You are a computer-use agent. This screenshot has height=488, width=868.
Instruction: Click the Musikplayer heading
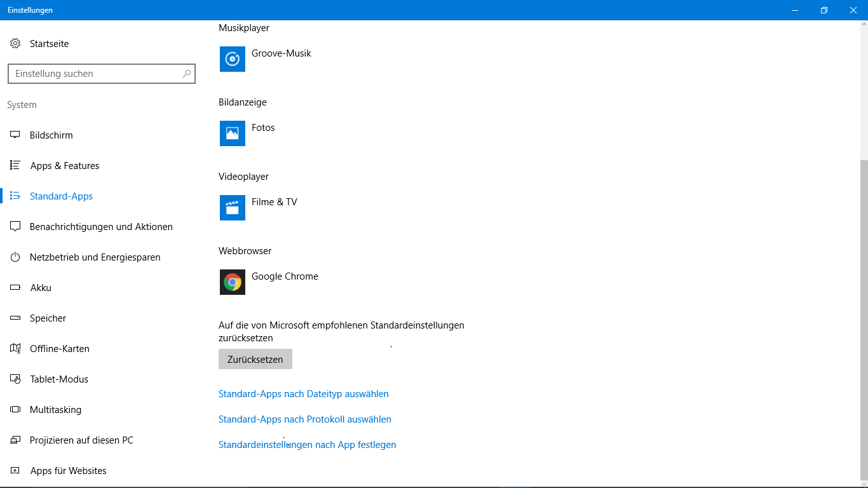(x=244, y=28)
